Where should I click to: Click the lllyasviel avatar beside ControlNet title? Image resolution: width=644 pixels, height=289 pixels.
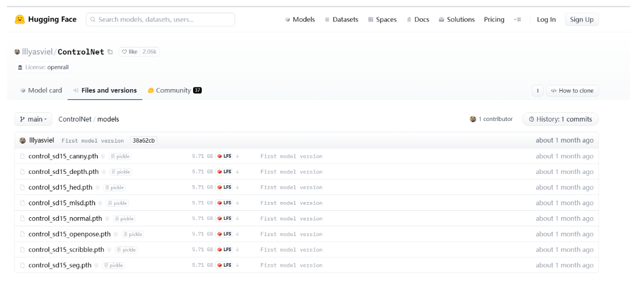[17, 52]
